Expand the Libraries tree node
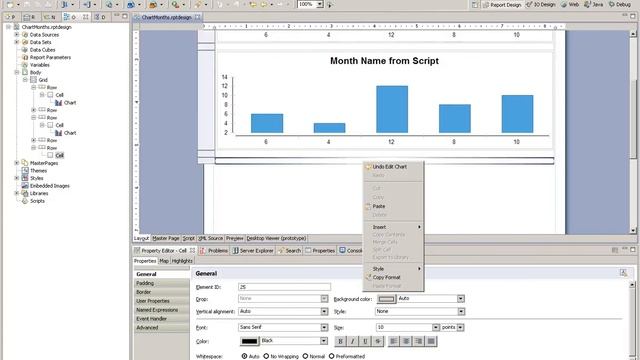The height and width of the screenshot is (360, 640). 17,193
